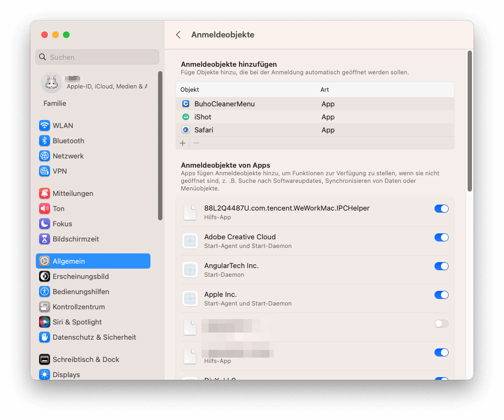Click the Safari compass icon
The width and height of the screenshot is (504, 420).
[186, 130]
